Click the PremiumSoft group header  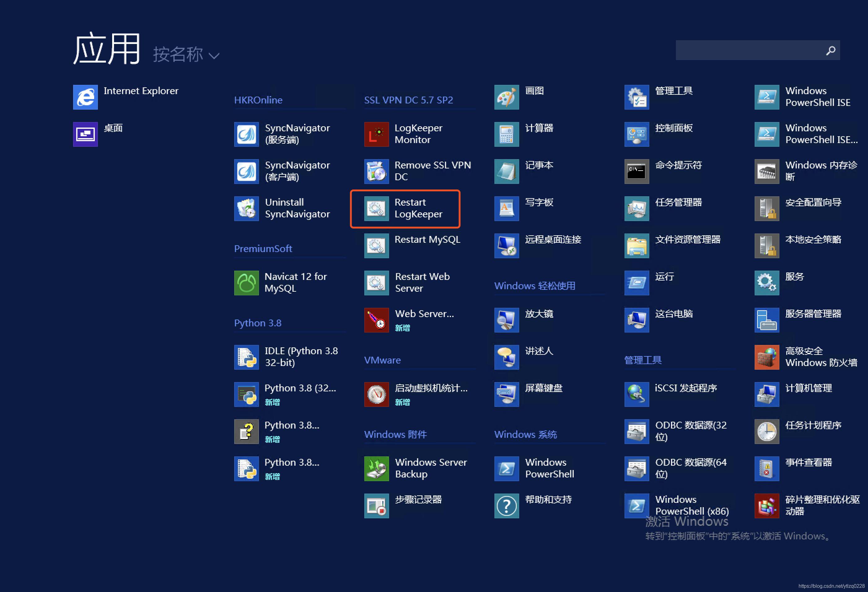click(263, 249)
